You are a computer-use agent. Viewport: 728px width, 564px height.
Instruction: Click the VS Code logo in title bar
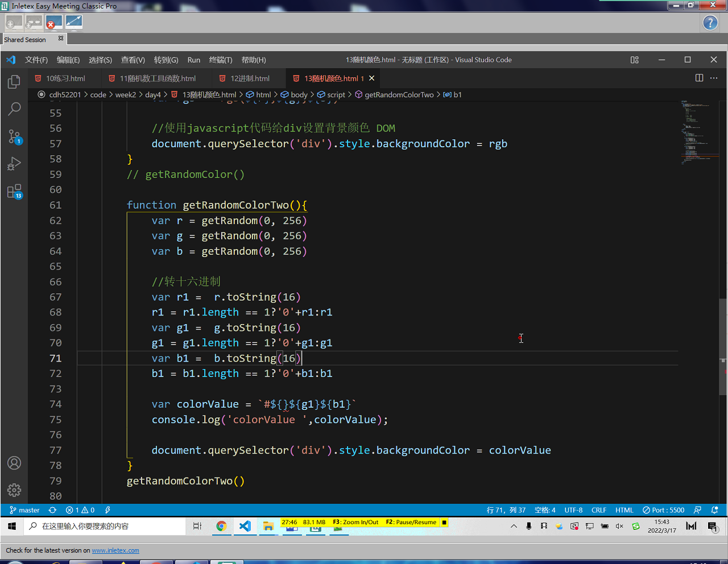[11, 60]
